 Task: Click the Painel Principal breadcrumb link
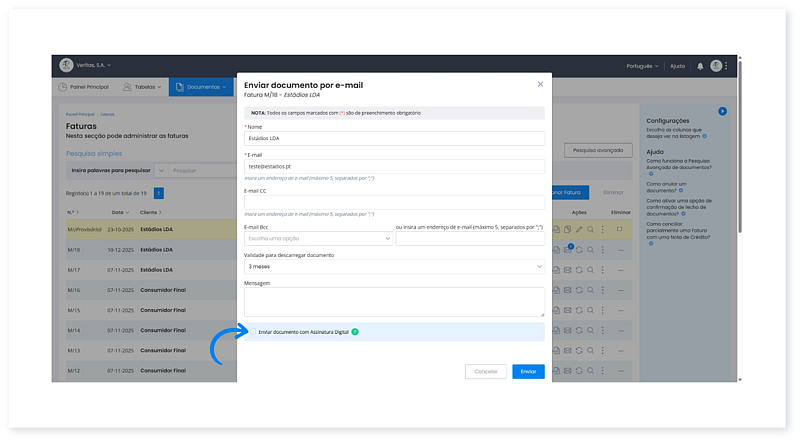(x=80, y=114)
